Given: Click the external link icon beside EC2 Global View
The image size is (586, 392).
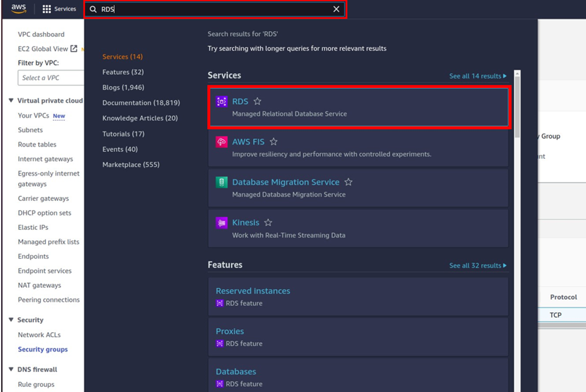Looking at the screenshot, I should click(74, 49).
